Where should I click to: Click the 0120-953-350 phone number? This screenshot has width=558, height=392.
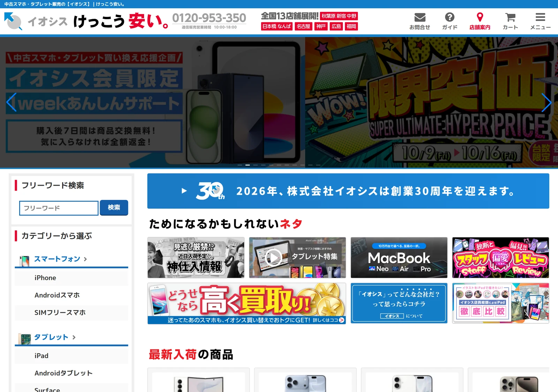[209, 18]
